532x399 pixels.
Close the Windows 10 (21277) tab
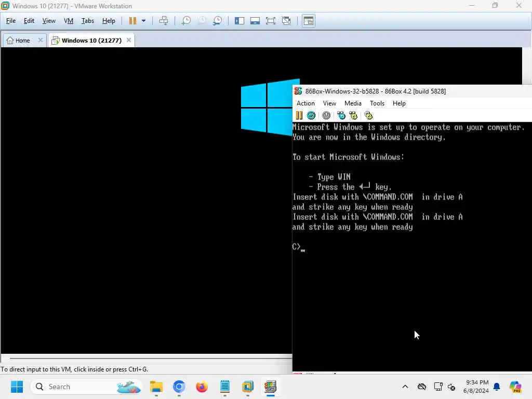point(129,40)
